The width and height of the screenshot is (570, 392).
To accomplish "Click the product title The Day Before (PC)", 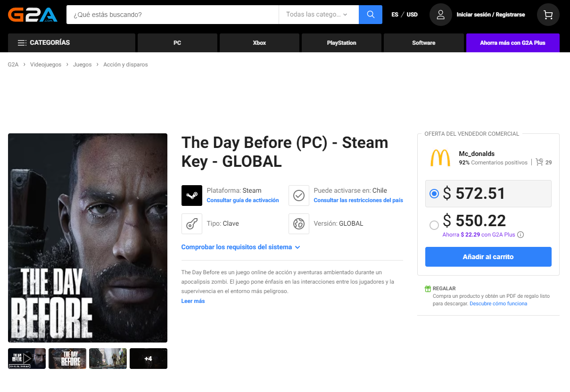I will [285, 152].
